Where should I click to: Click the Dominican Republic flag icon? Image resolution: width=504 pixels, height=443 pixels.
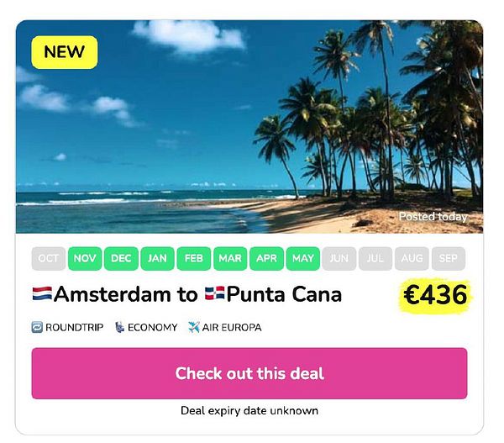pos(215,293)
